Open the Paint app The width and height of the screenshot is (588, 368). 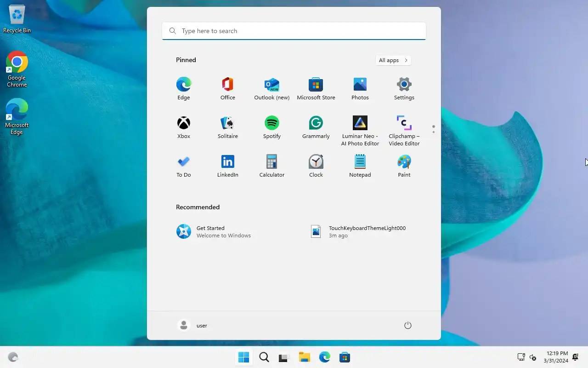click(404, 166)
